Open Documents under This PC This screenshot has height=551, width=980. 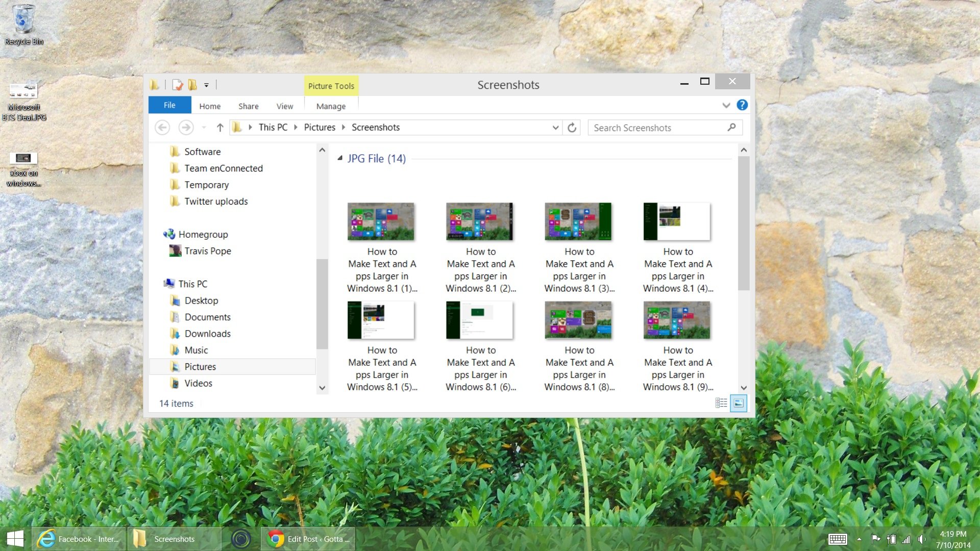[207, 317]
